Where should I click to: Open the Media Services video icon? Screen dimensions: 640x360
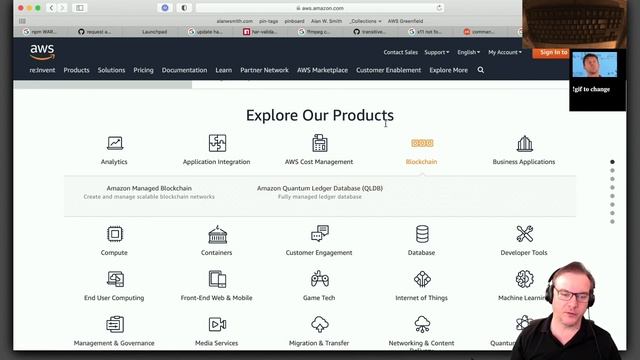(217, 324)
